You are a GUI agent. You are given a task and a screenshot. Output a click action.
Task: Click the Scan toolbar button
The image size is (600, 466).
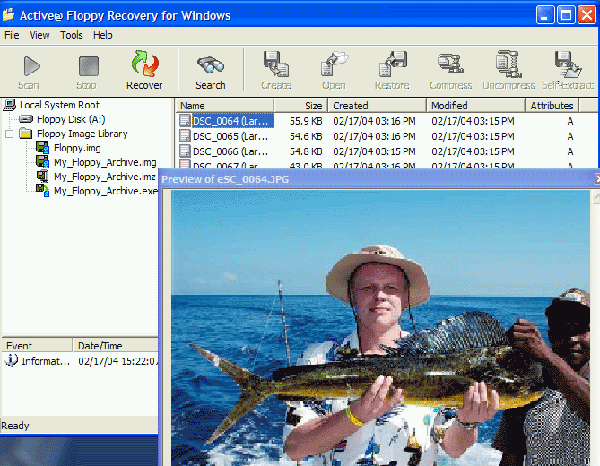point(30,72)
